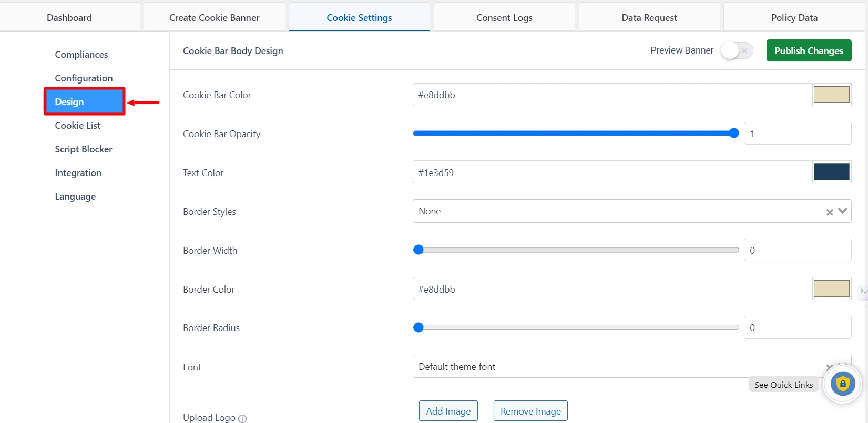
Task: Open Compliances in the sidebar
Action: pos(81,55)
